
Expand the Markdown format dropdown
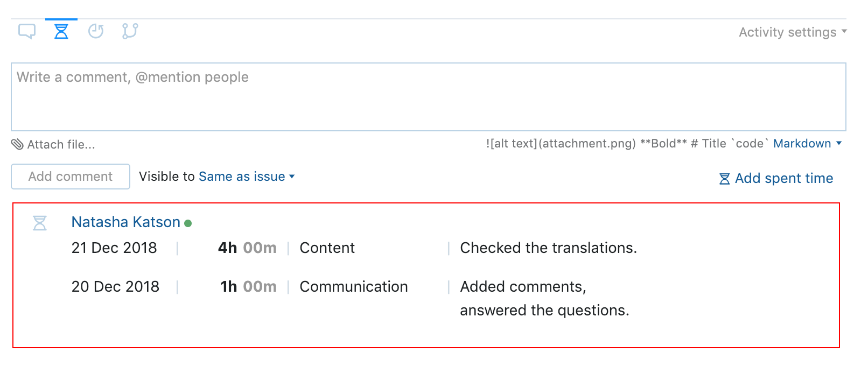(x=807, y=144)
